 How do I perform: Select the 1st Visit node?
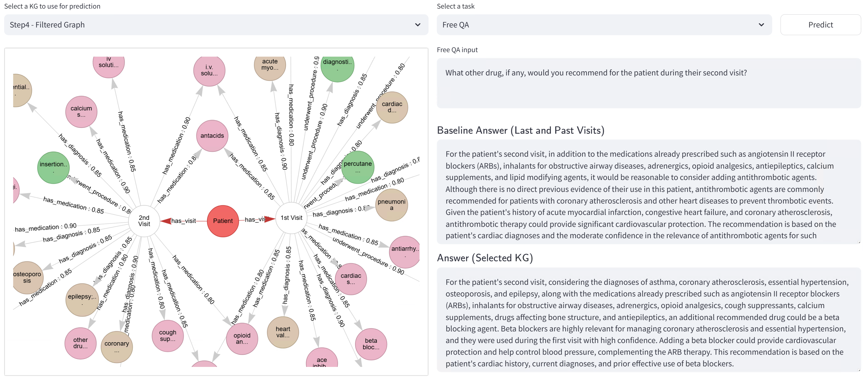(292, 218)
